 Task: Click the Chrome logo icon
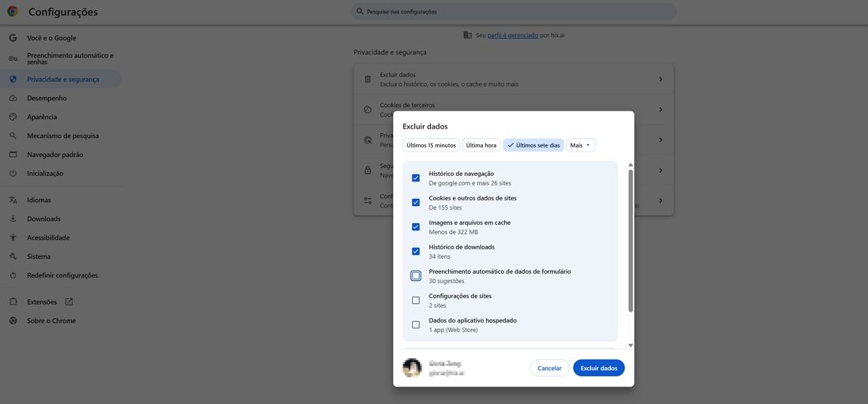point(13,12)
